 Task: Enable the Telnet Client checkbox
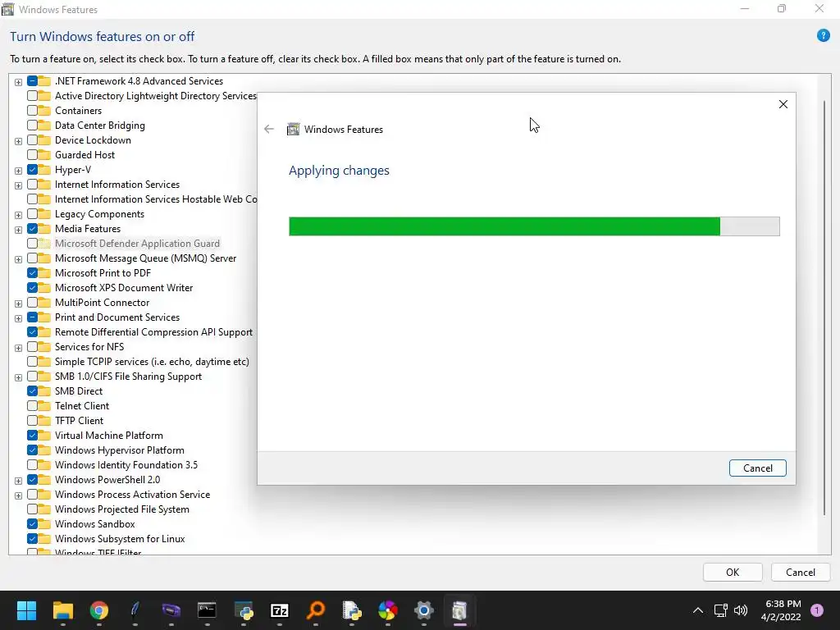(x=32, y=406)
